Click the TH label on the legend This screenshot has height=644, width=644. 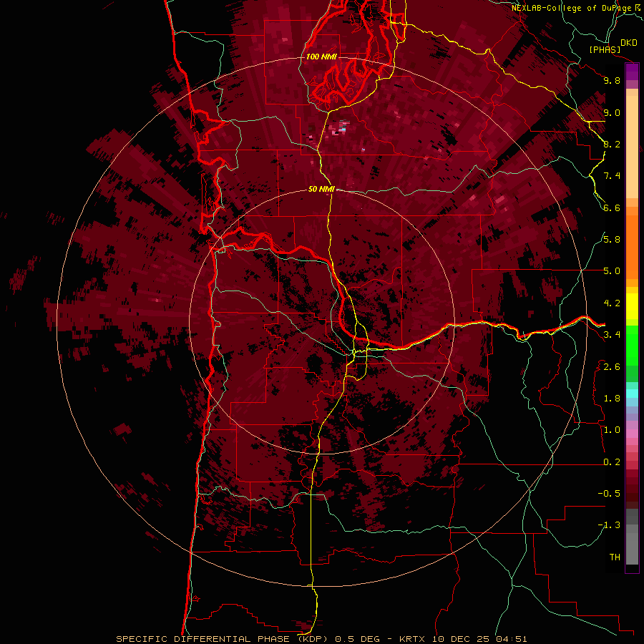coord(615,557)
